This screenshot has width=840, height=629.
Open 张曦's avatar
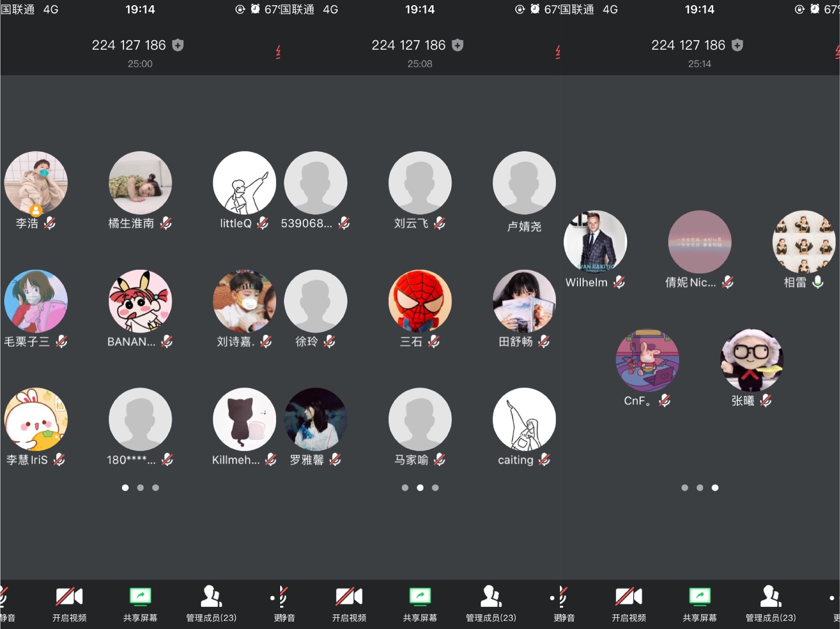[x=752, y=360]
